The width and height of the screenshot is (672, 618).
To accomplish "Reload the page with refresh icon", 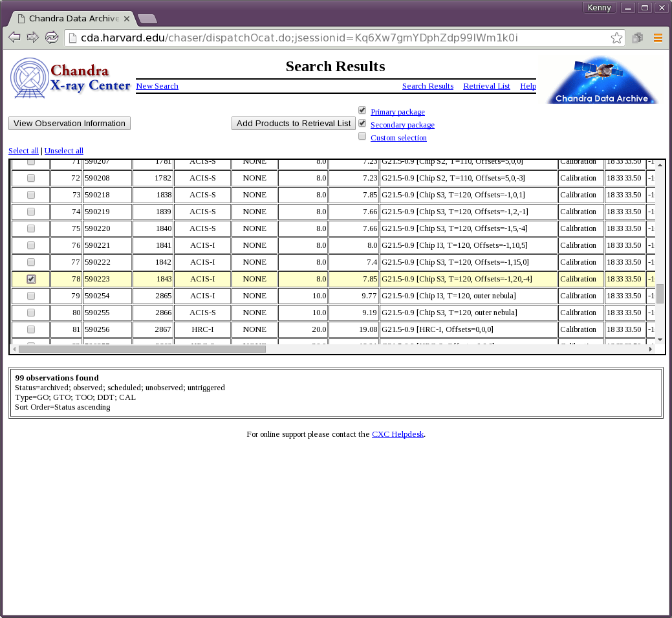I will coord(51,38).
